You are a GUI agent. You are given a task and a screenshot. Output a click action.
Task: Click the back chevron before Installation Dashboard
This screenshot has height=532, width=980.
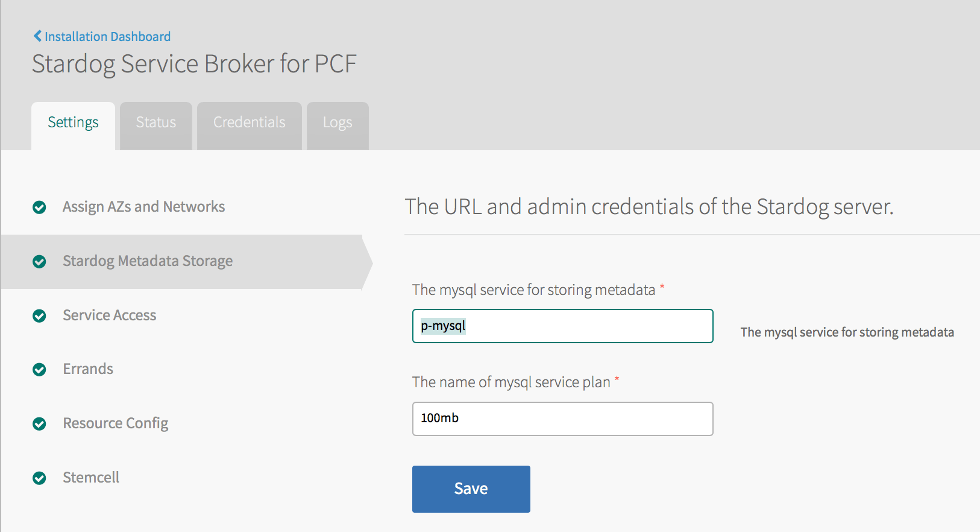tap(37, 36)
